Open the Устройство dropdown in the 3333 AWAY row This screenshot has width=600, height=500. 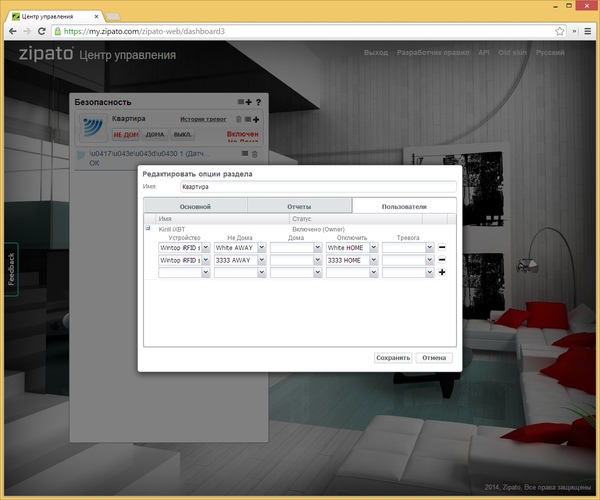[205, 260]
